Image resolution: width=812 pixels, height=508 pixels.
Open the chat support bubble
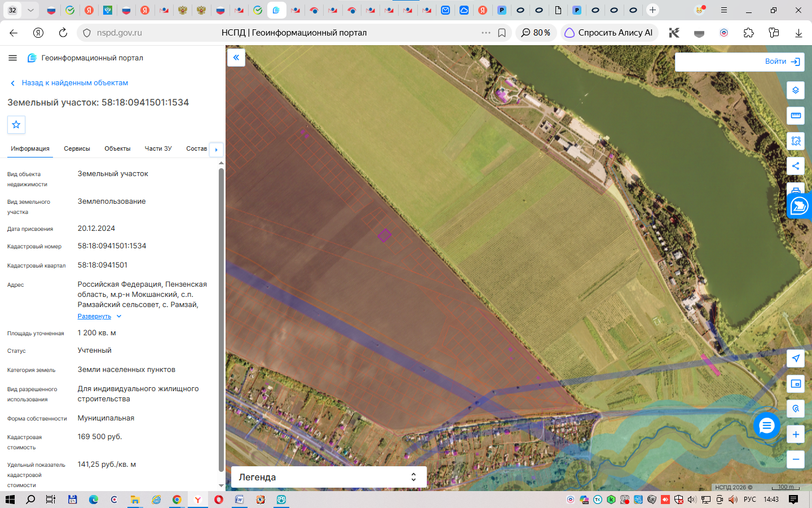(x=767, y=426)
